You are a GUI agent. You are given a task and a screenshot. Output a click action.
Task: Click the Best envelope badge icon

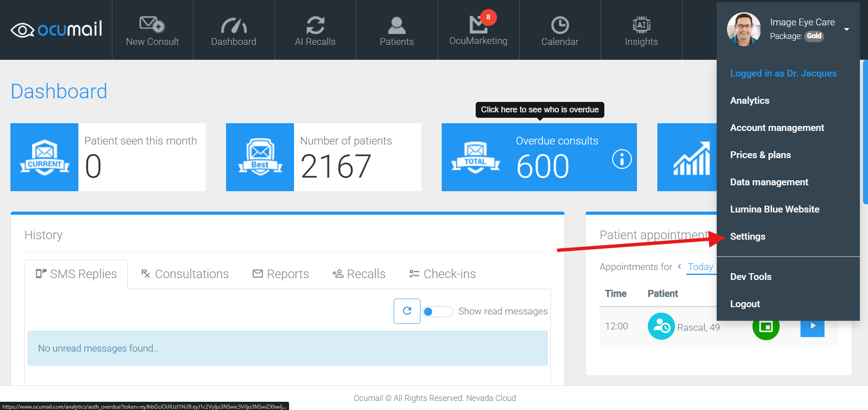(260, 157)
